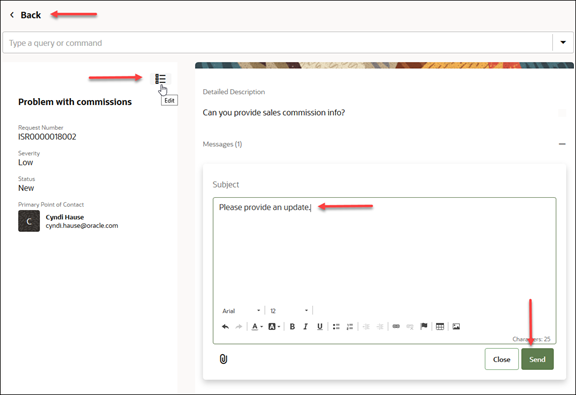This screenshot has height=395, width=576.
Task: Toggle underline formatting
Action: coord(320,327)
